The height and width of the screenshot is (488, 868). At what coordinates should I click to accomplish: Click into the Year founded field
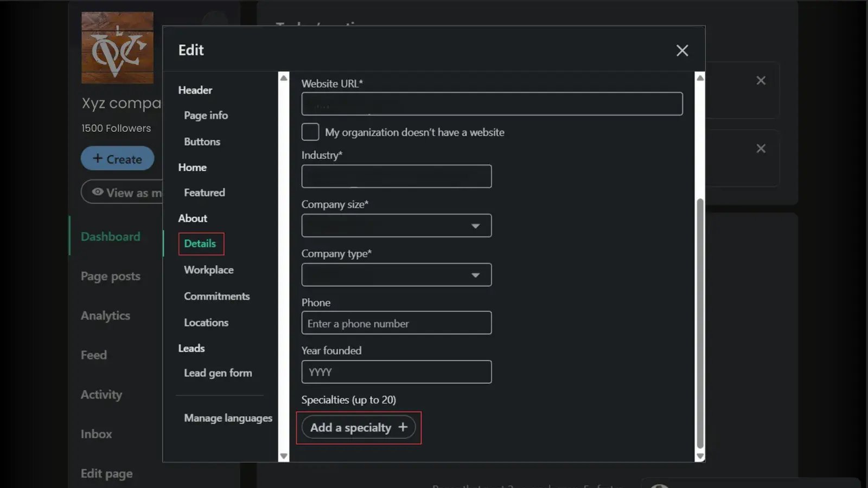pos(397,372)
